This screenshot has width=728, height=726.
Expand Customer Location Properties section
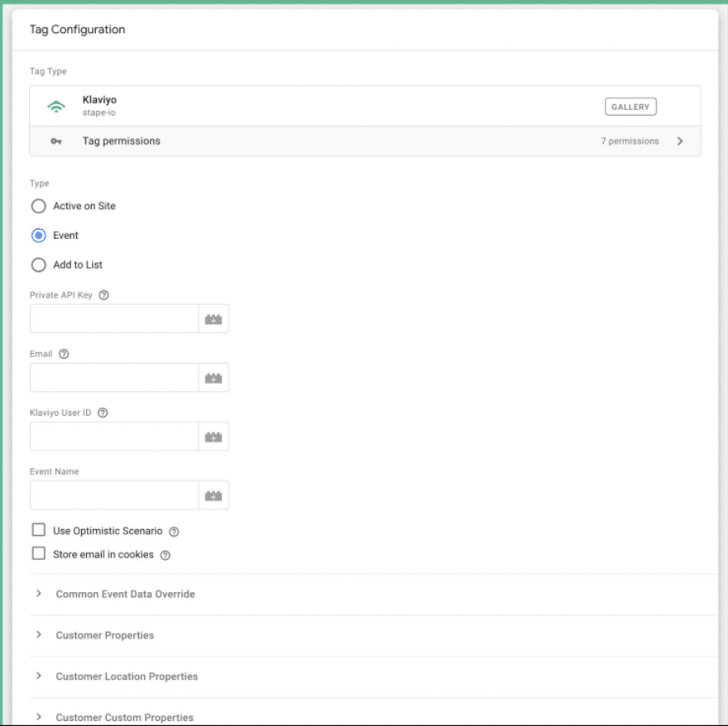pos(126,676)
